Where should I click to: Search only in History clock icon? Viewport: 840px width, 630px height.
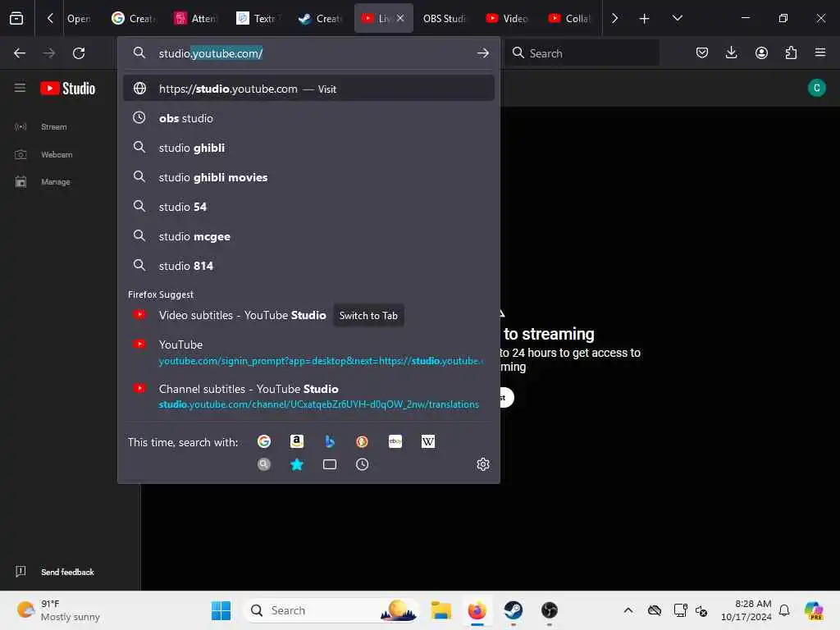[362, 464]
